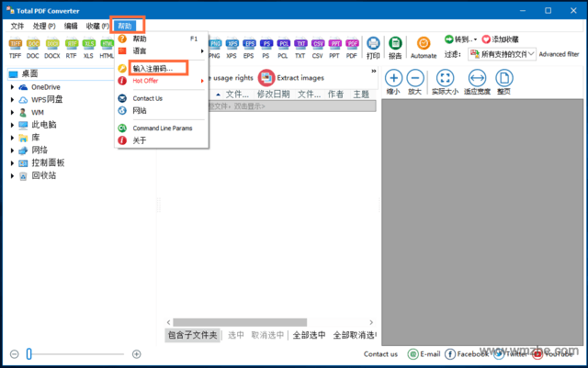The width and height of the screenshot is (588, 368).
Task: Decrease thumbnail size with minus icon
Action: click(15, 353)
